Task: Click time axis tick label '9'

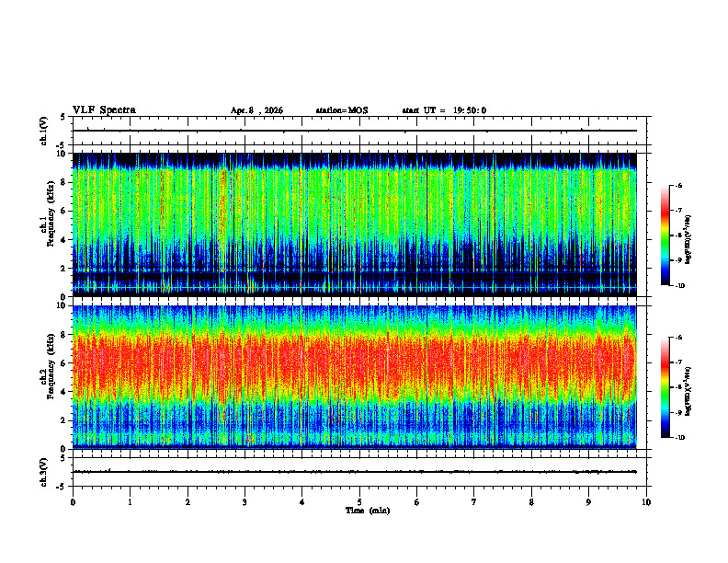Action: tap(588, 502)
